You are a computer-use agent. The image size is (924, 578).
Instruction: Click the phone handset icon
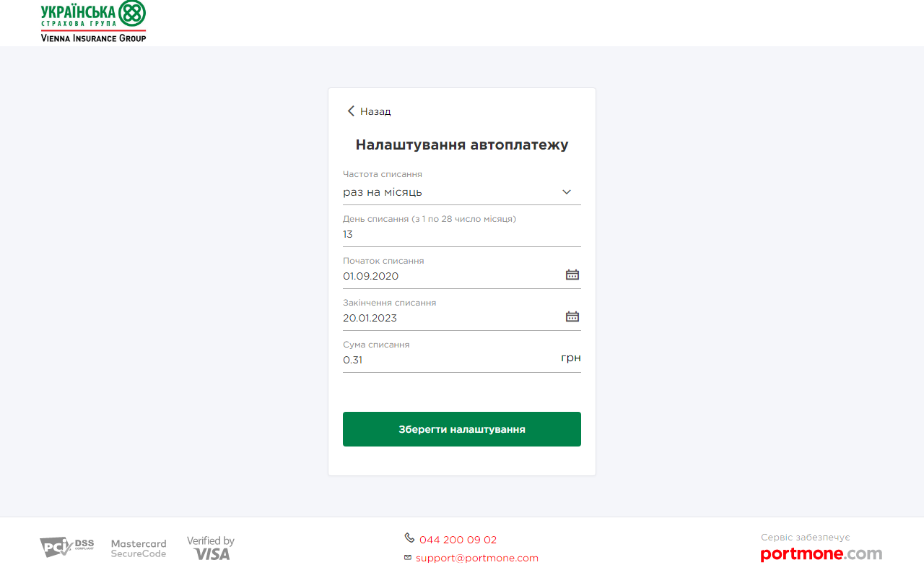point(409,538)
